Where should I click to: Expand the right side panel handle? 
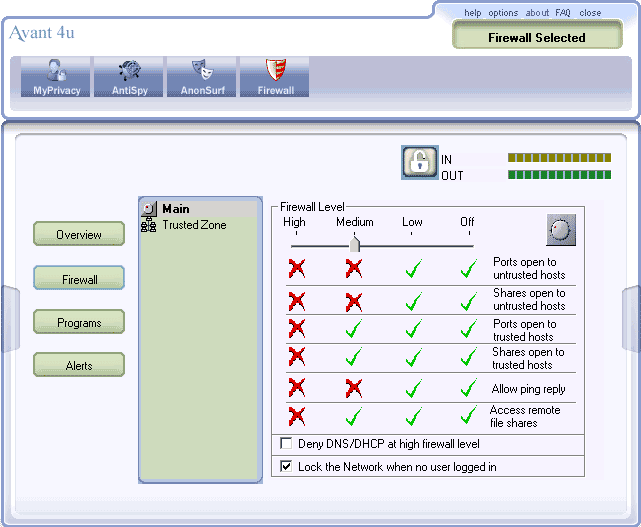(x=631, y=319)
